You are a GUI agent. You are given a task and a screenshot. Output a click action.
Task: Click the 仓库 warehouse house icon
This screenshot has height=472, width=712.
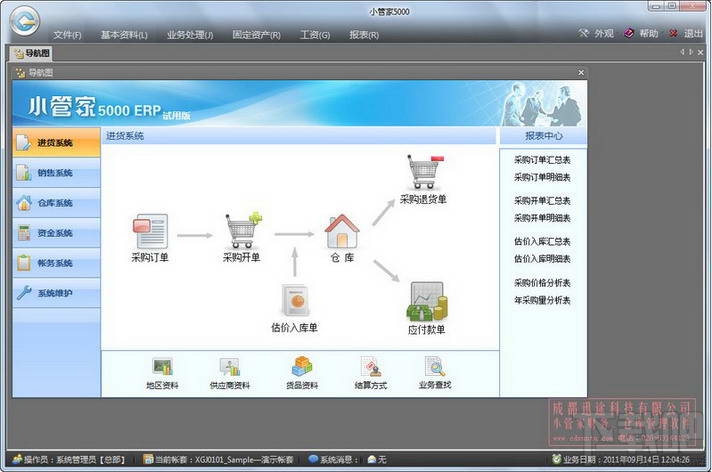coord(342,231)
